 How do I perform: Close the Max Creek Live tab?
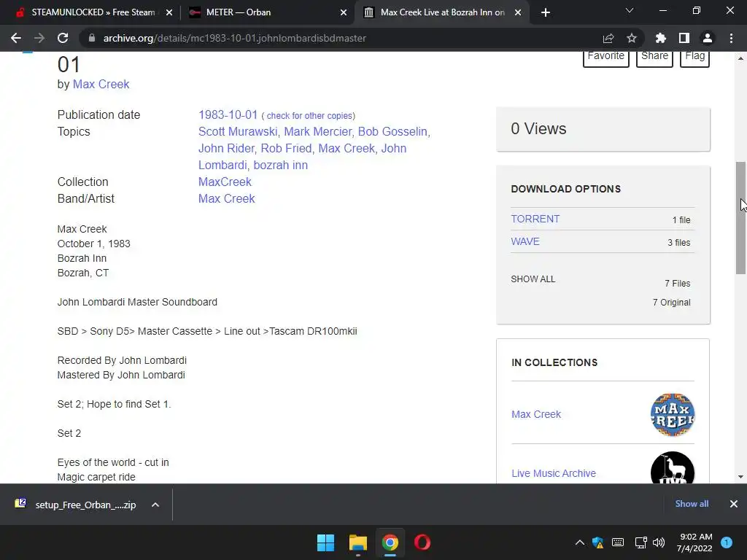[518, 12]
